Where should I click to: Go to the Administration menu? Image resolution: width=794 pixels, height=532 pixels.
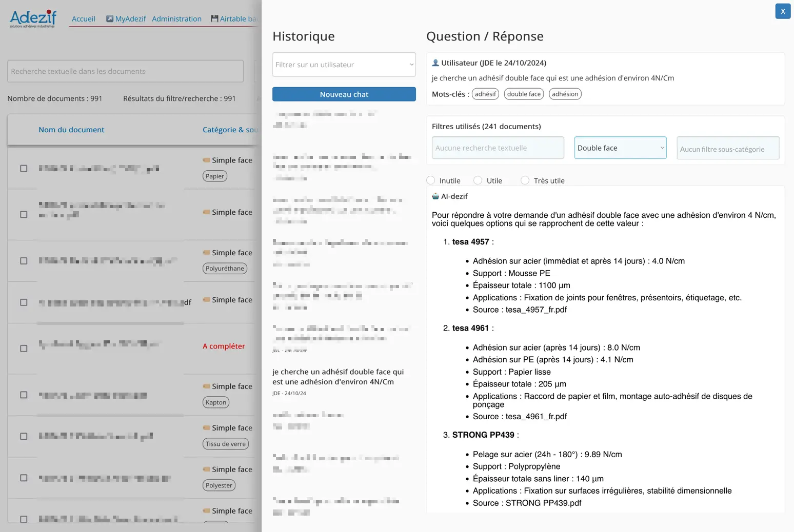pos(176,19)
